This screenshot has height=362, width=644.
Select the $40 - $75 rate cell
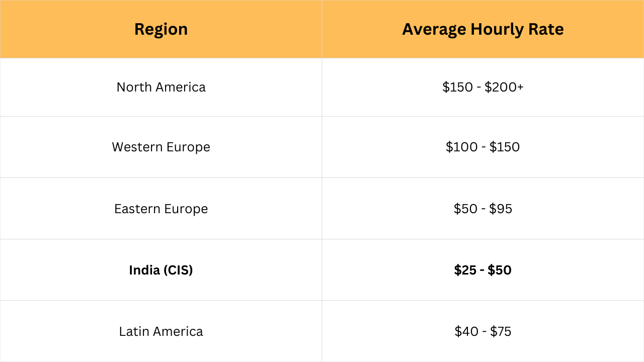tap(483, 331)
